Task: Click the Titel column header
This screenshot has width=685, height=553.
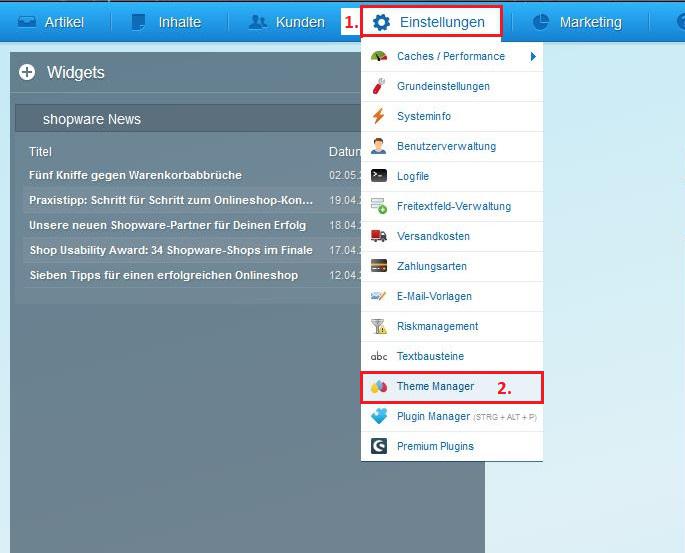Action: [x=40, y=152]
